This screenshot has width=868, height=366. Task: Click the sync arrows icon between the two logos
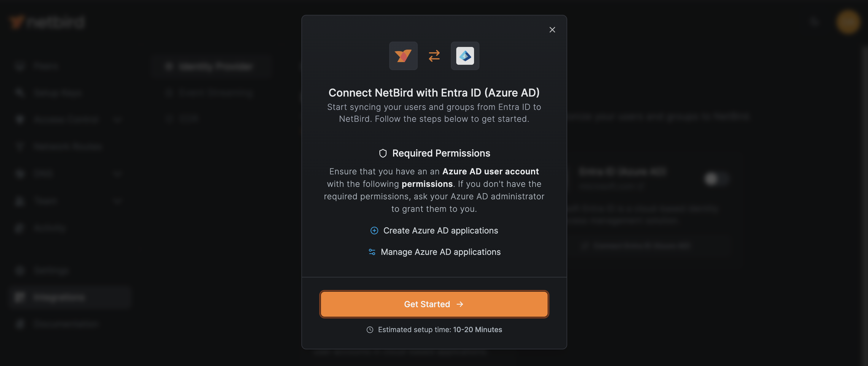pyautogui.click(x=434, y=56)
